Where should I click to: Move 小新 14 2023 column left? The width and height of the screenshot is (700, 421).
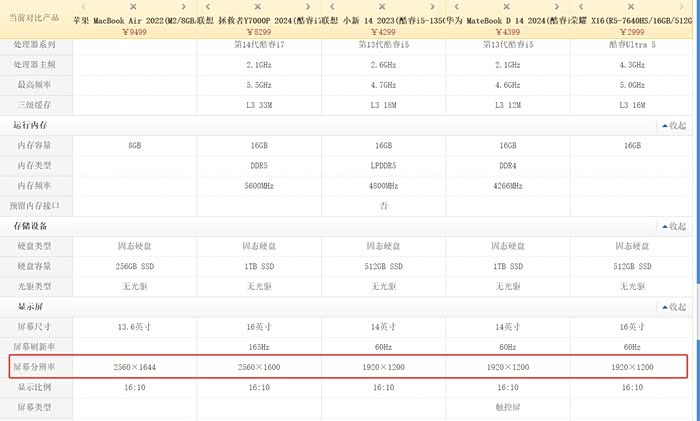click(x=332, y=7)
